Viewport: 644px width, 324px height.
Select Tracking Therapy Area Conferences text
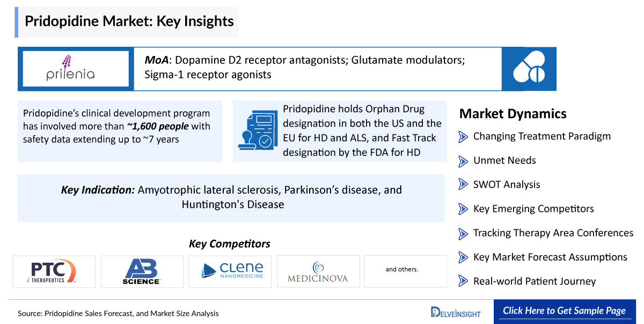pyautogui.click(x=553, y=233)
